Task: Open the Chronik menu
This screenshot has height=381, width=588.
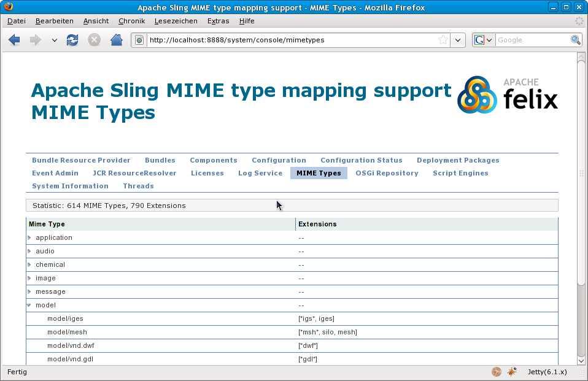Action: 131,21
